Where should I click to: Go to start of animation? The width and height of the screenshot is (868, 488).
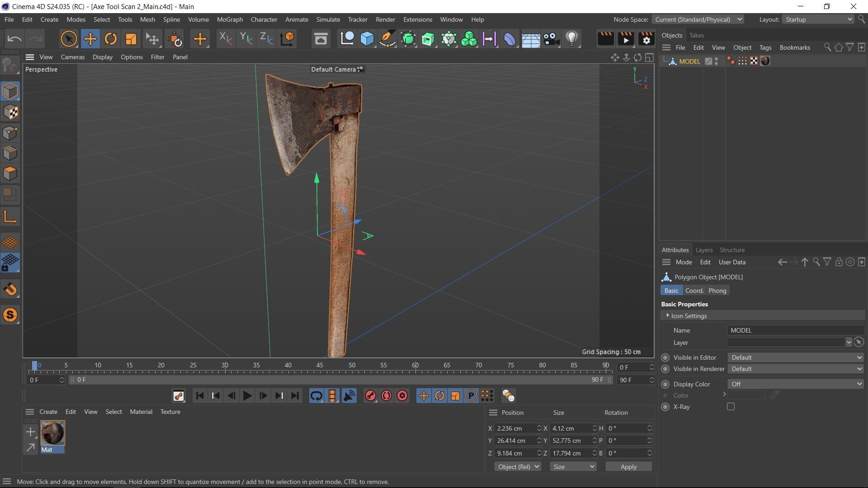click(199, 396)
